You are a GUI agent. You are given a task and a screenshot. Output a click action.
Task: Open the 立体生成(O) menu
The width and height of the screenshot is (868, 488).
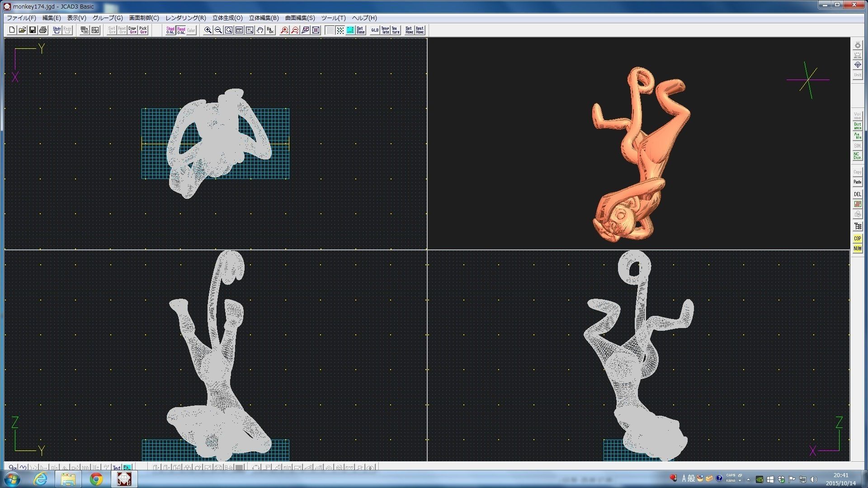point(227,18)
